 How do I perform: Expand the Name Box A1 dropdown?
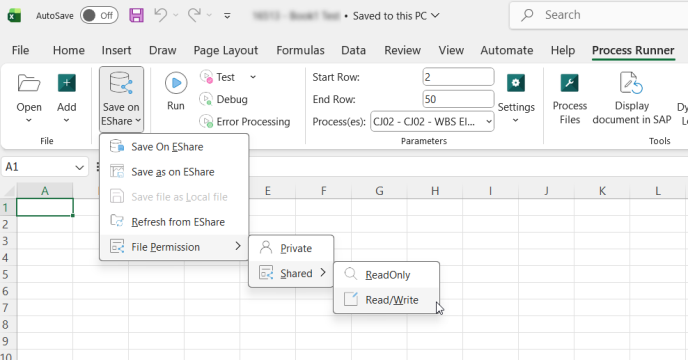79,167
